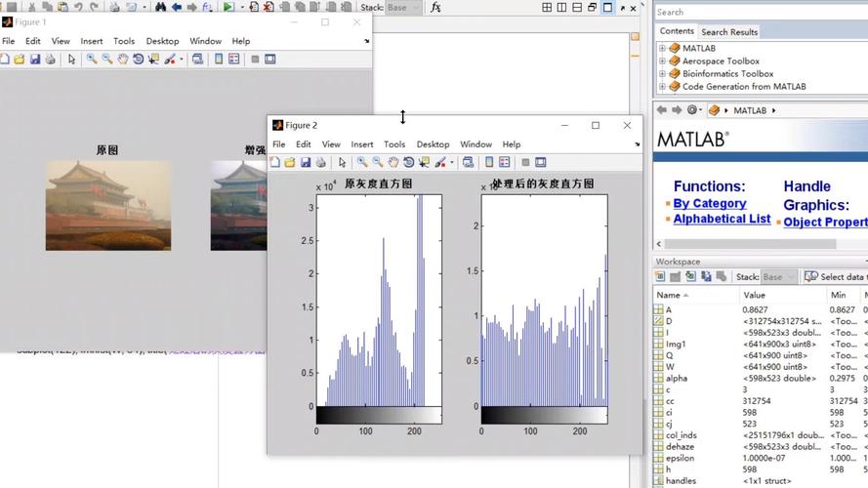Open editor Stack Base dropdown
Image resolution: width=868 pixels, height=488 pixels.
tap(403, 7)
